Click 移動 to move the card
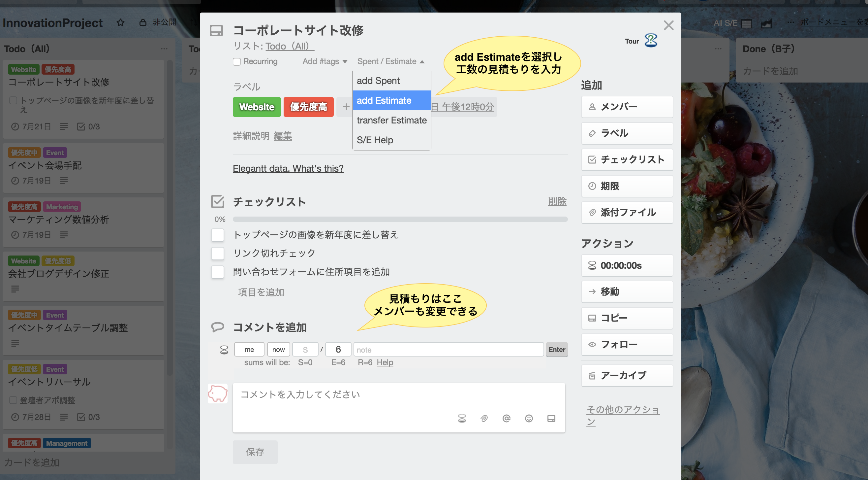 [627, 292]
